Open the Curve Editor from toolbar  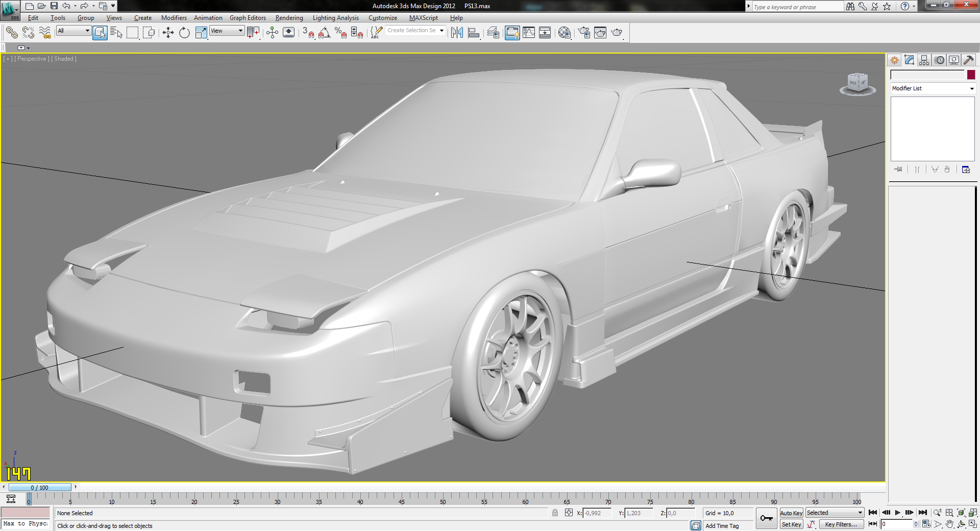pos(529,33)
